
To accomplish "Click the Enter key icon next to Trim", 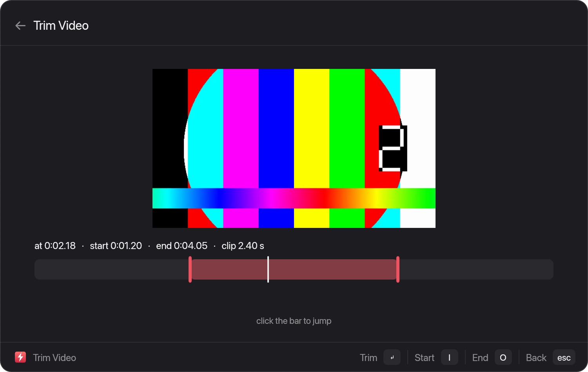I will click(392, 357).
